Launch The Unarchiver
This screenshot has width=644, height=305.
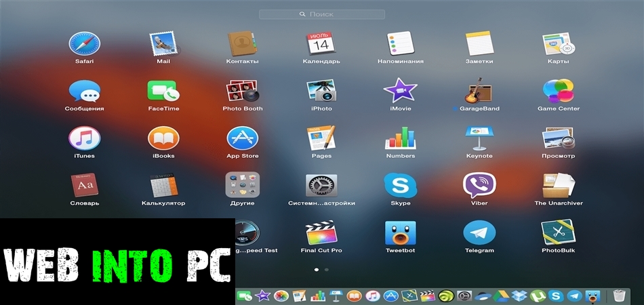(x=558, y=185)
